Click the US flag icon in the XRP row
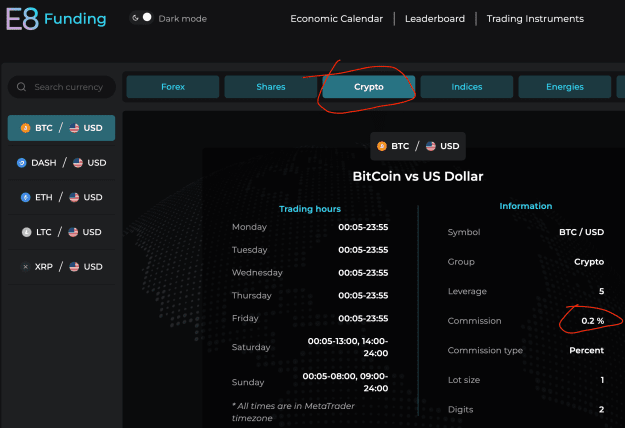 point(74,267)
